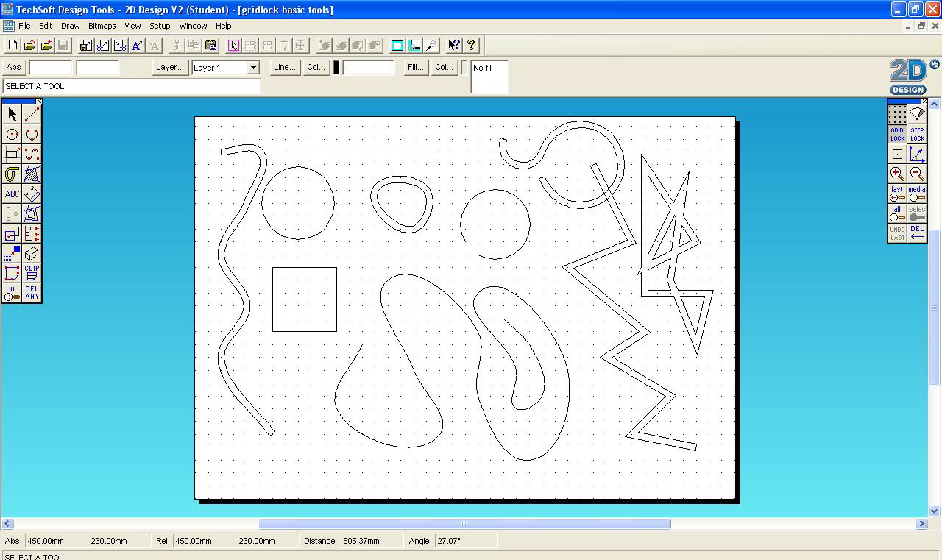Select the Zoom in magnifier tool

[x=896, y=174]
